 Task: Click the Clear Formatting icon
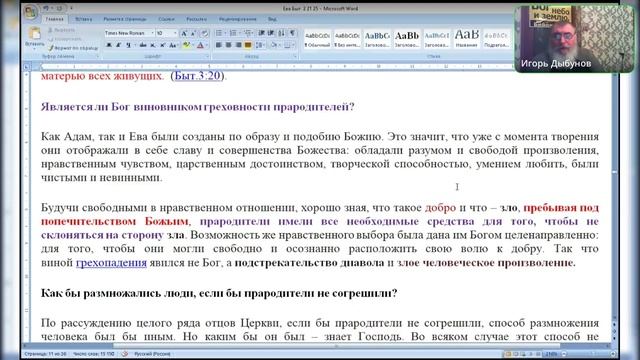pyautogui.click(x=204, y=33)
